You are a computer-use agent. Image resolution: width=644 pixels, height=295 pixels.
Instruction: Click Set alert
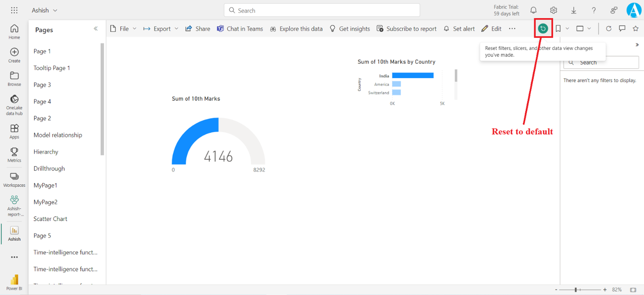pos(459,29)
